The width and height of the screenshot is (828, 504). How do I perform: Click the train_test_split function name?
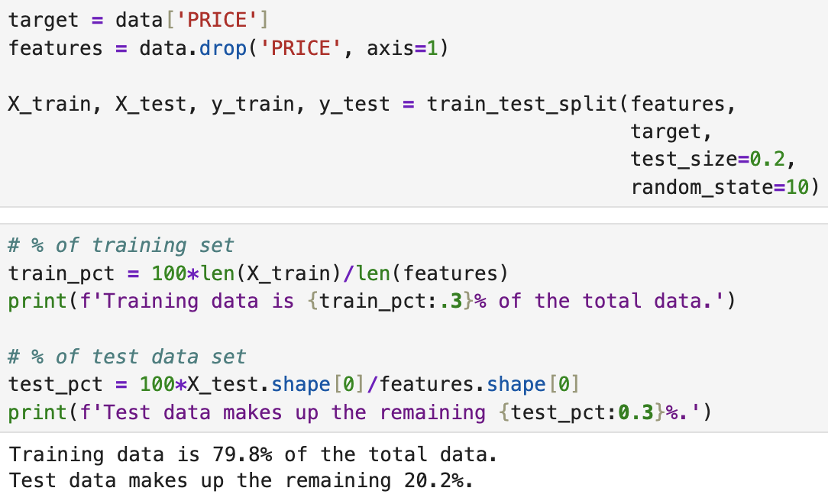click(522, 104)
